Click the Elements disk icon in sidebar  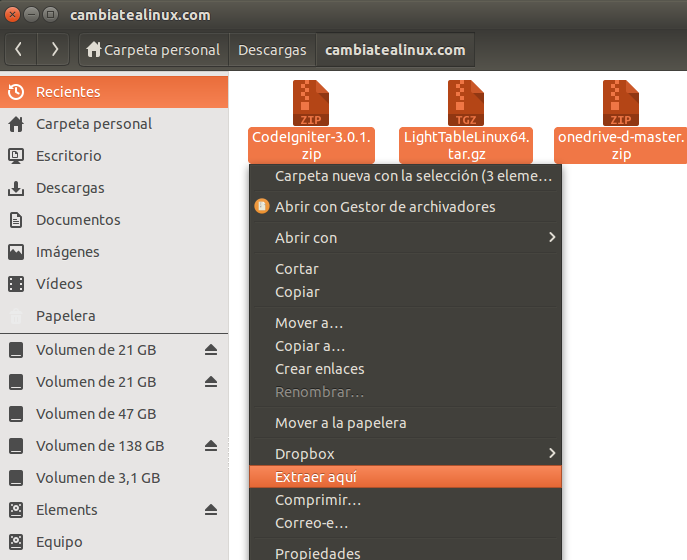16,510
